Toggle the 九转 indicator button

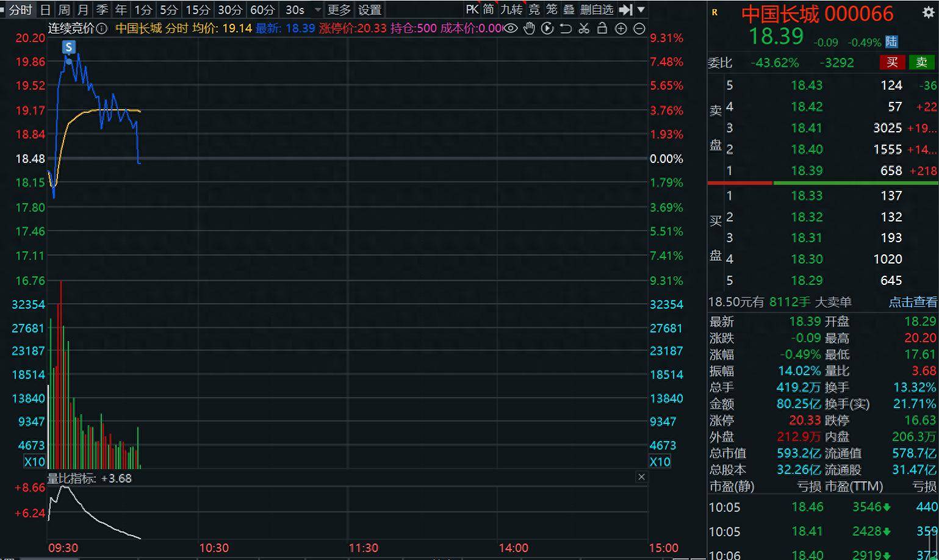click(x=511, y=10)
